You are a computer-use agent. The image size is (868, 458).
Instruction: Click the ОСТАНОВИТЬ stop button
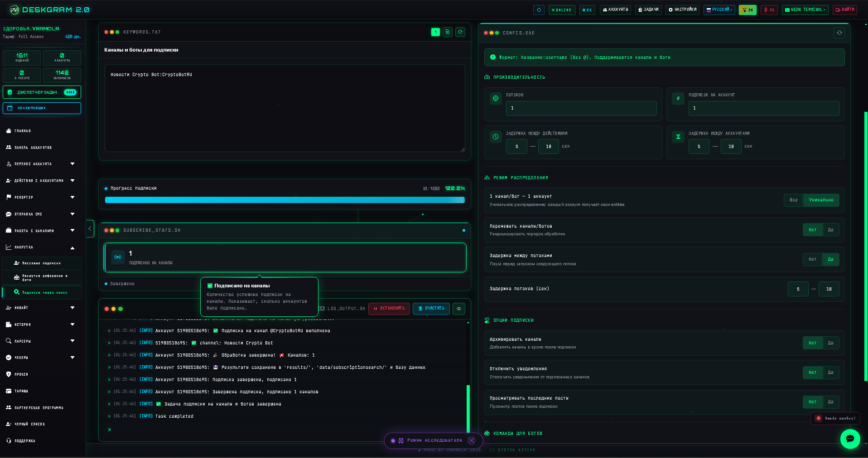point(389,309)
